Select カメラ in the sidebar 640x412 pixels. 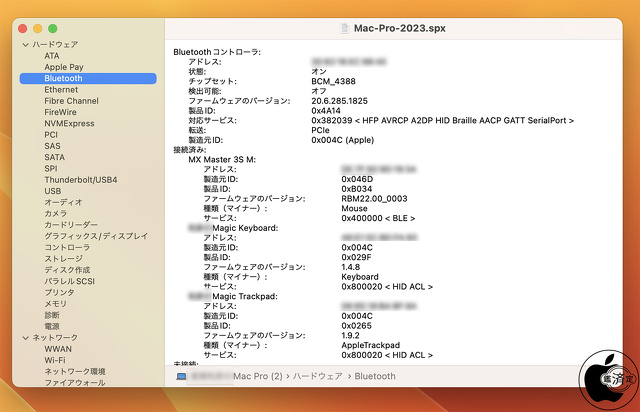56,214
